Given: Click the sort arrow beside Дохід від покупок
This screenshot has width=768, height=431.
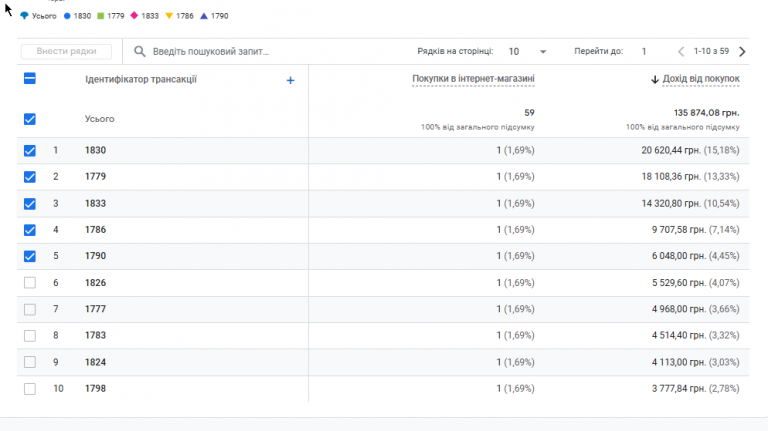Looking at the screenshot, I should [655, 79].
